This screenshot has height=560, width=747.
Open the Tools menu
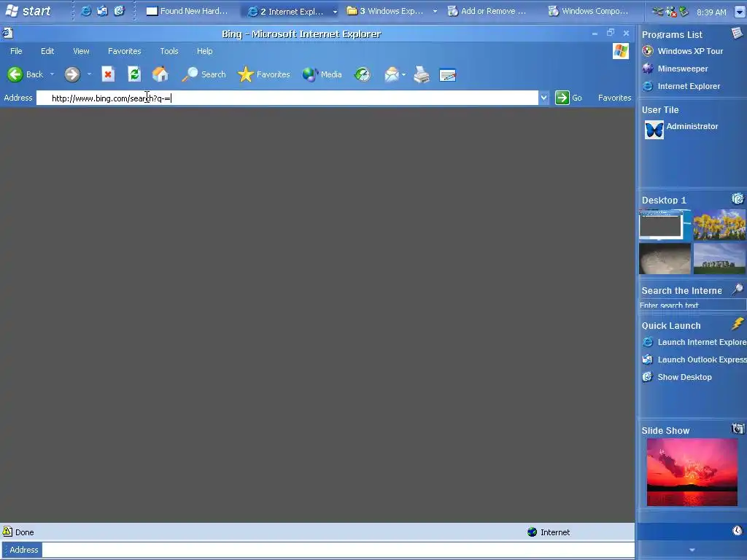(x=169, y=51)
